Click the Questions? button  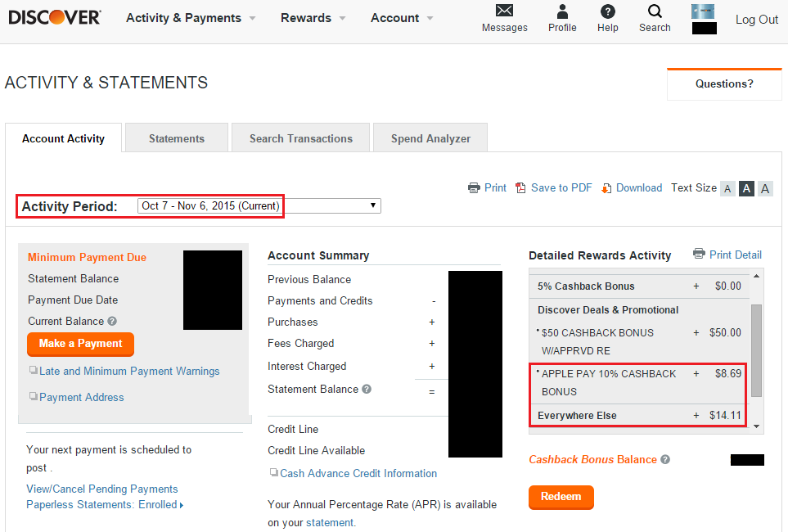(x=724, y=84)
